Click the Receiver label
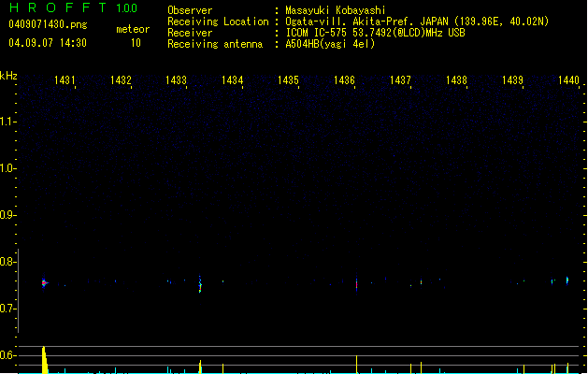The height and width of the screenshot is (374, 588). click(x=190, y=33)
